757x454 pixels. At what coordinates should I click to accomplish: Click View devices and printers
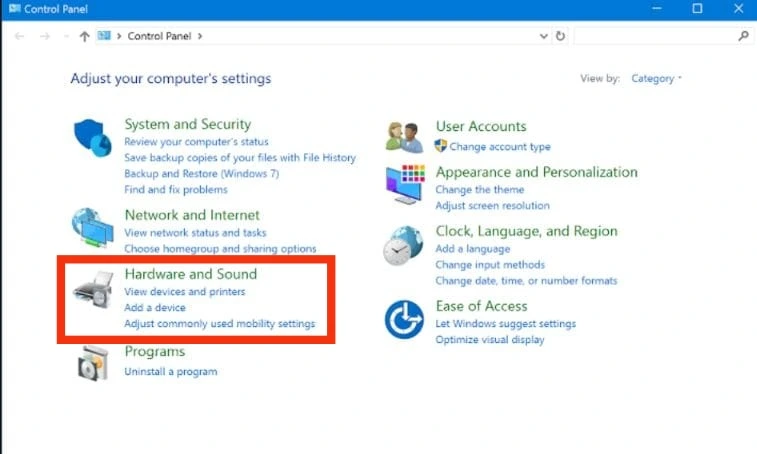(x=184, y=292)
